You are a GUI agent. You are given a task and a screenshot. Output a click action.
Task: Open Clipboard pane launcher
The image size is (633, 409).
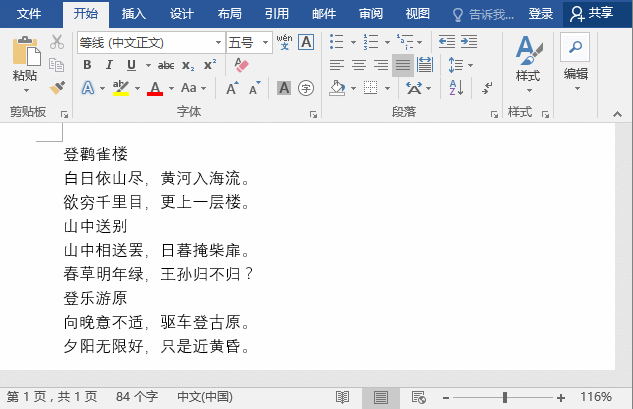[x=64, y=115]
